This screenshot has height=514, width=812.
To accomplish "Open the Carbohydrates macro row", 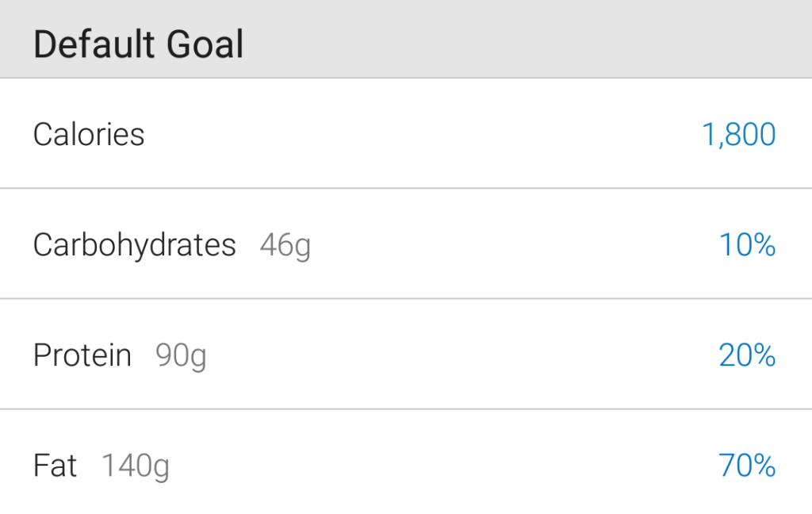I will pos(406,244).
